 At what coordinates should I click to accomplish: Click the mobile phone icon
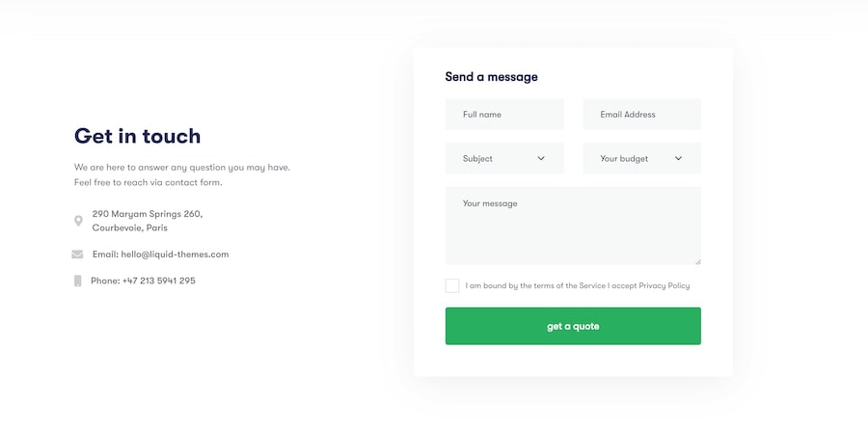[77, 280]
